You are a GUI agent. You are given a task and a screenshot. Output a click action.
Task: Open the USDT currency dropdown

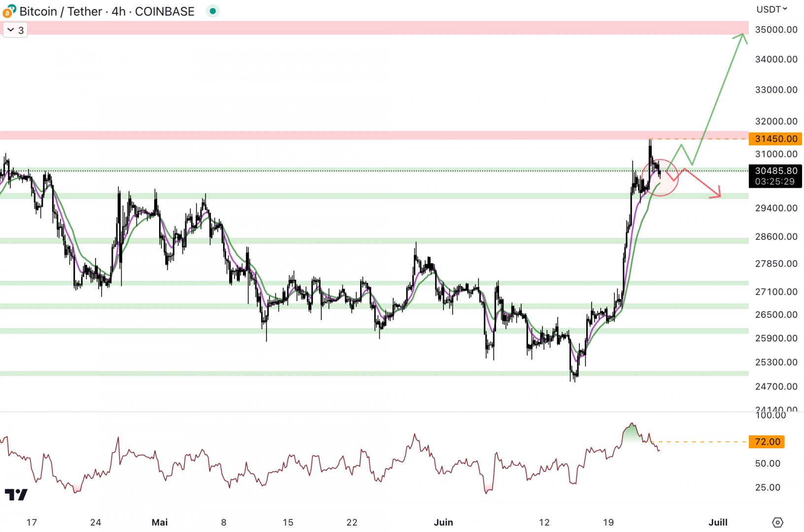[772, 9]
